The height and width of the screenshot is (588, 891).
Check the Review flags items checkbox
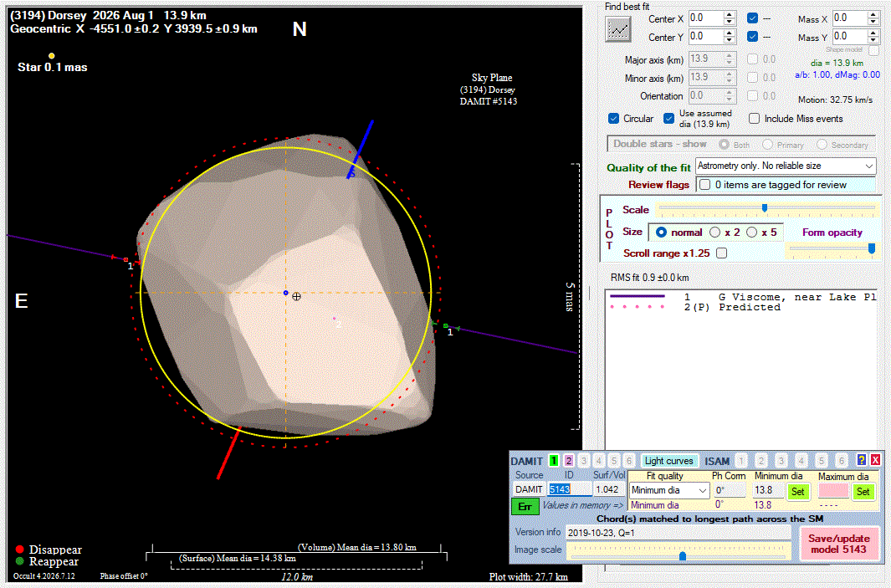point(704,185)
